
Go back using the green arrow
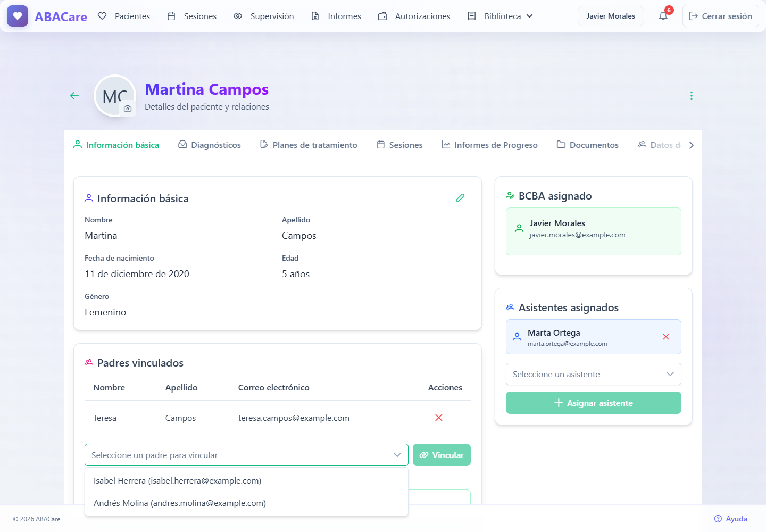[x=74, y=96]
